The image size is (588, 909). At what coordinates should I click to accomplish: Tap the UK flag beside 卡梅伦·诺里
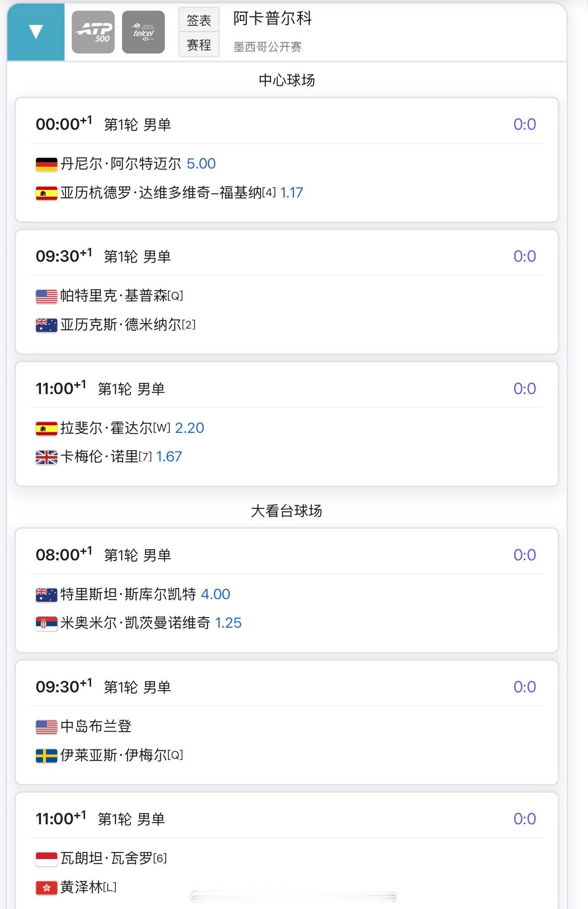[46, 457]
